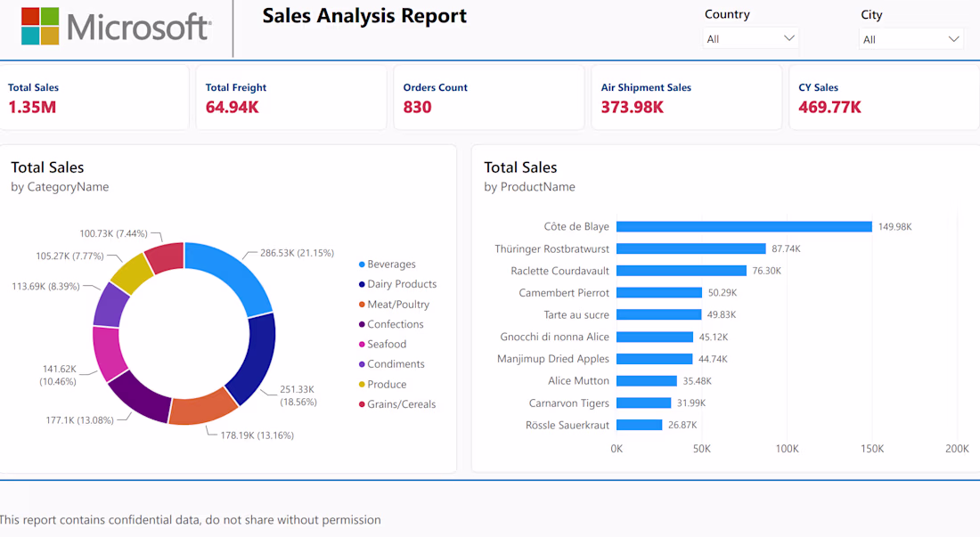Click the Total Sales KPI card
Image resolution: width=980 pixels, height=537 pixels.
(94, 97)
